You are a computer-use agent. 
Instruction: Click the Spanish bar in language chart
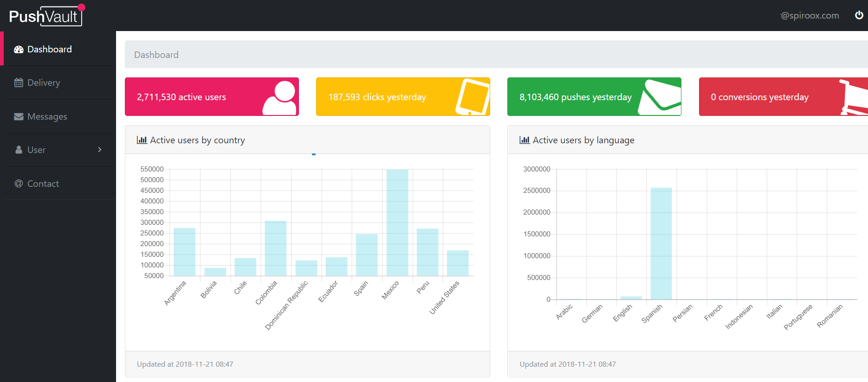[x=661, y=243]
